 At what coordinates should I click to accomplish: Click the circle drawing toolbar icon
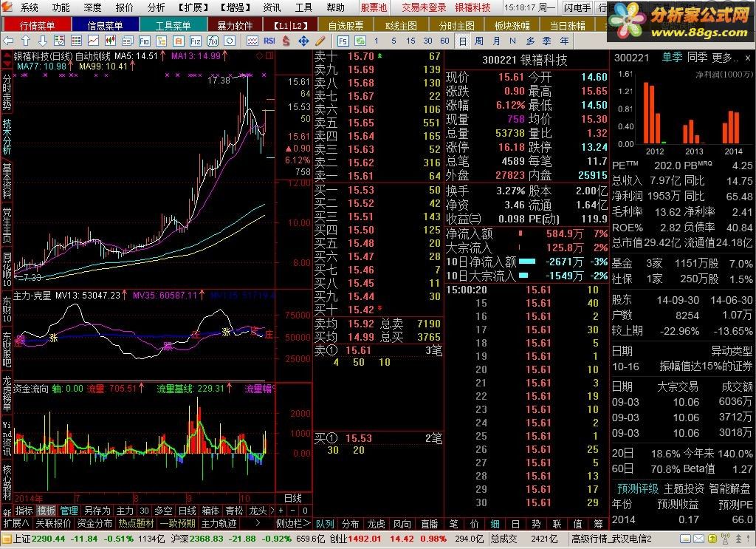click(x=230, y=41)
